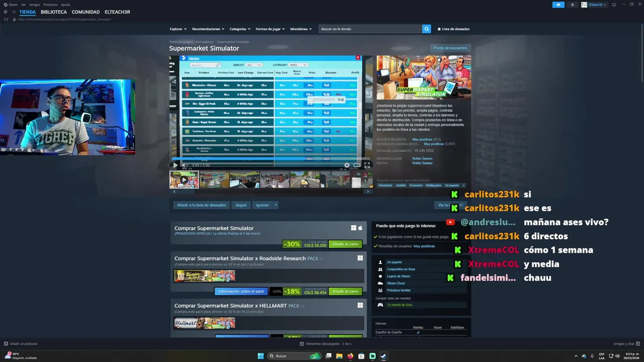This screenshot has height=362, width=644.
Task: Open the Amigos menu
Action: coord(34,5)
